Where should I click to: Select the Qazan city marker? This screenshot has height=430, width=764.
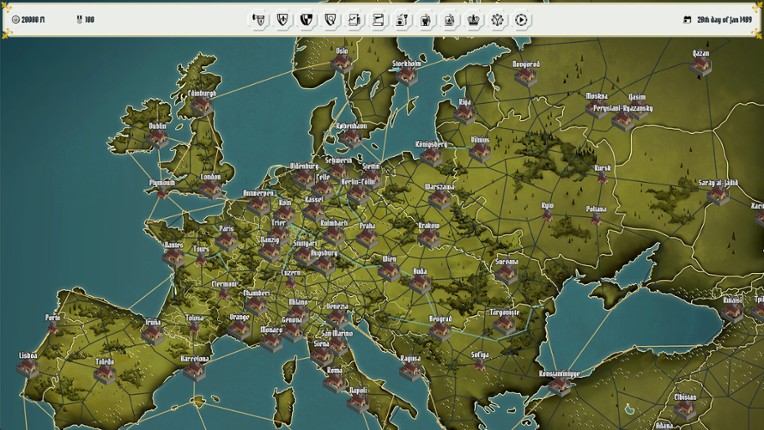[701, 66]
